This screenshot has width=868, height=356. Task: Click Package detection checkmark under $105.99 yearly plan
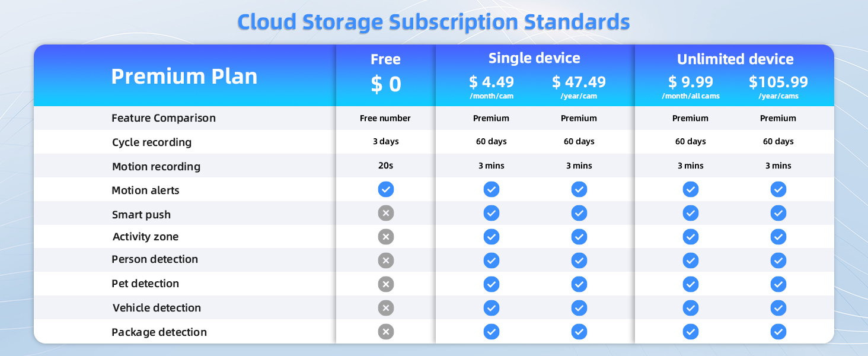(778, 332)
